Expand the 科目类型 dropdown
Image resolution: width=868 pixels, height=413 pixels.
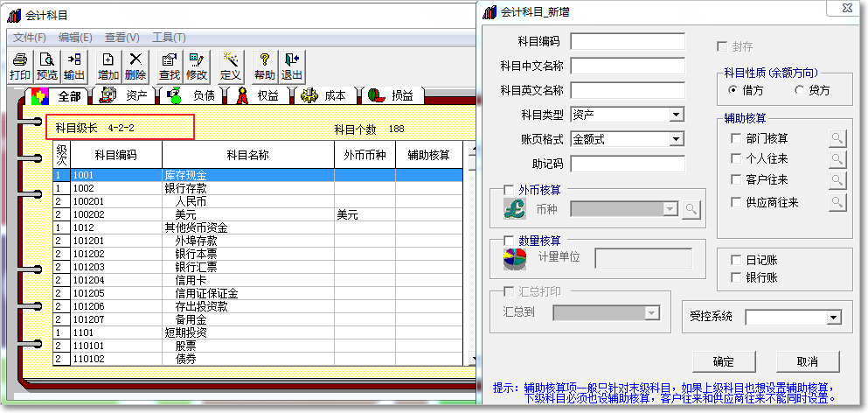(x=676, y=115)
